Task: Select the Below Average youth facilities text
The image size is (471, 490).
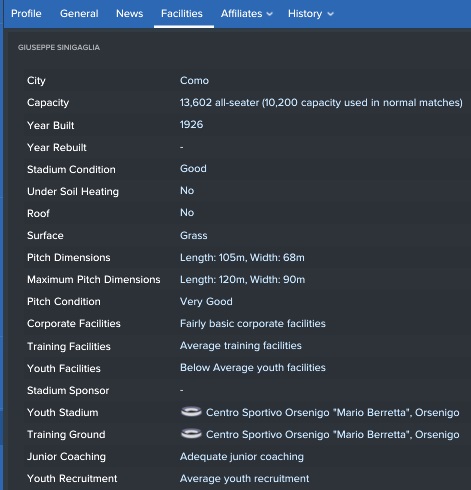Action: coord(253,368)
